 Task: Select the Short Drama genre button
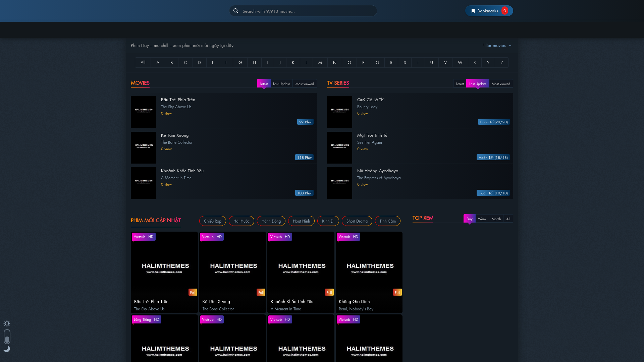click(357, 221)
